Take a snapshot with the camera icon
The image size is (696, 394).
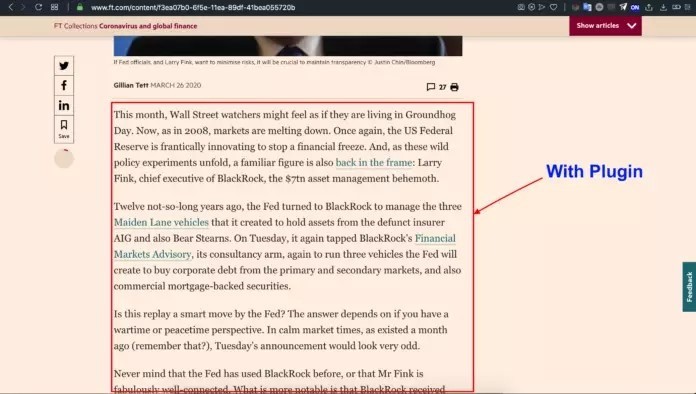click(x=521, y=7)
